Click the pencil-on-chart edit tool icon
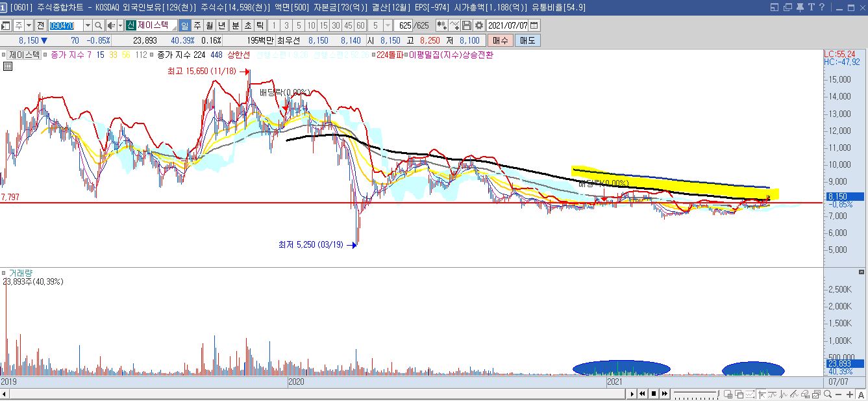The height and width of the screenshot is (401, 868). [794, 394]
